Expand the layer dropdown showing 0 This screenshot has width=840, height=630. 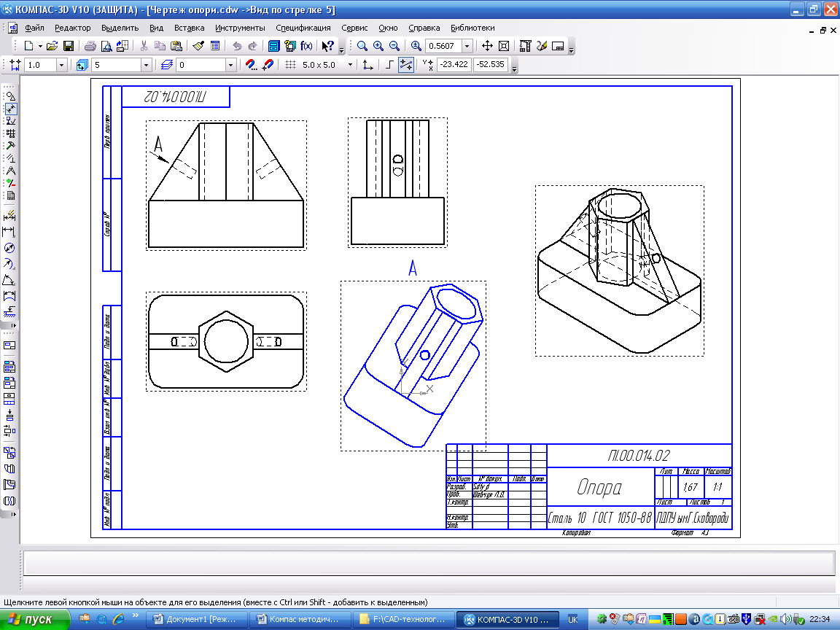pos(231,65)
